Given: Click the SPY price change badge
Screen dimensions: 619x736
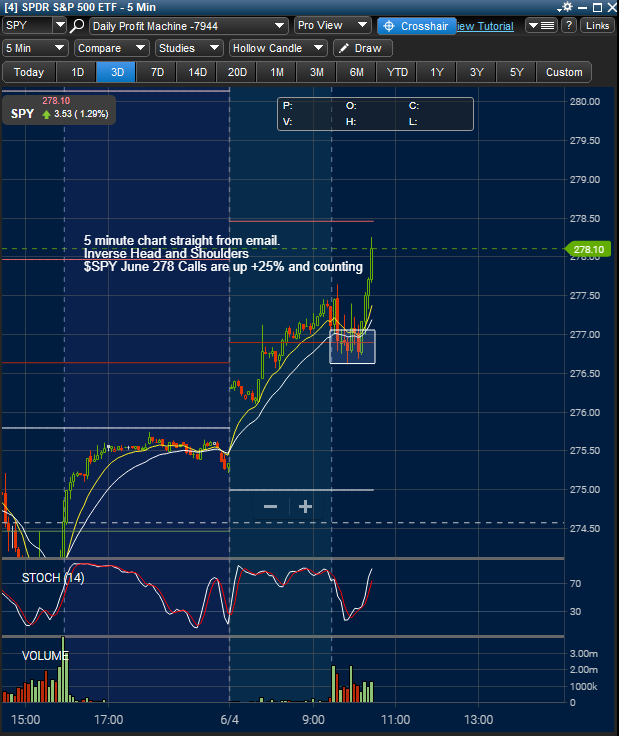Looking at the screenshot, I should click(x=59, y=110).
